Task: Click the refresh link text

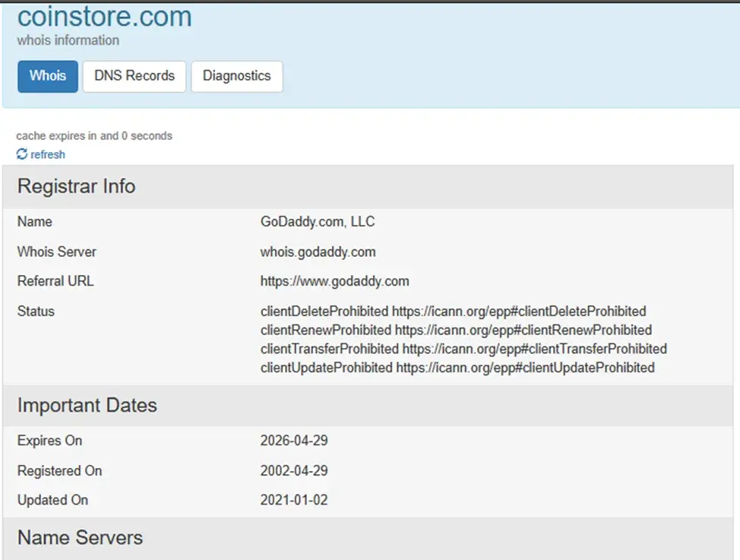Action: pos(48,154)
